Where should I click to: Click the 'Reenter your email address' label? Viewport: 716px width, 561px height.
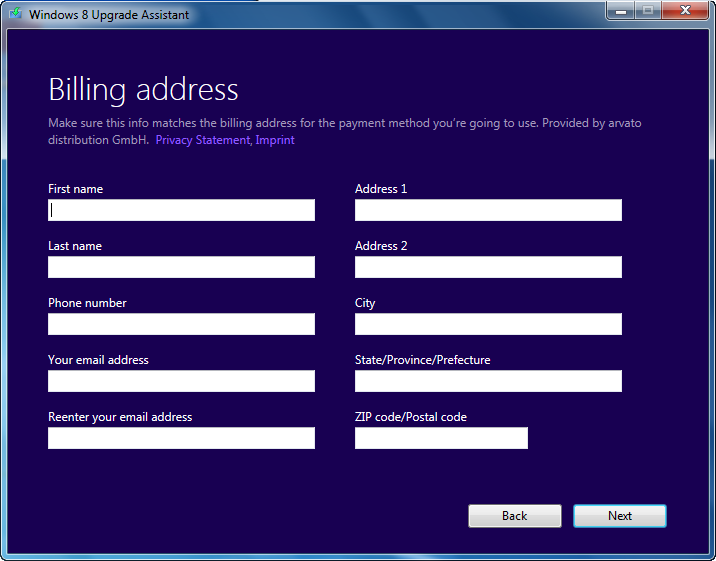tap(120, 417)
